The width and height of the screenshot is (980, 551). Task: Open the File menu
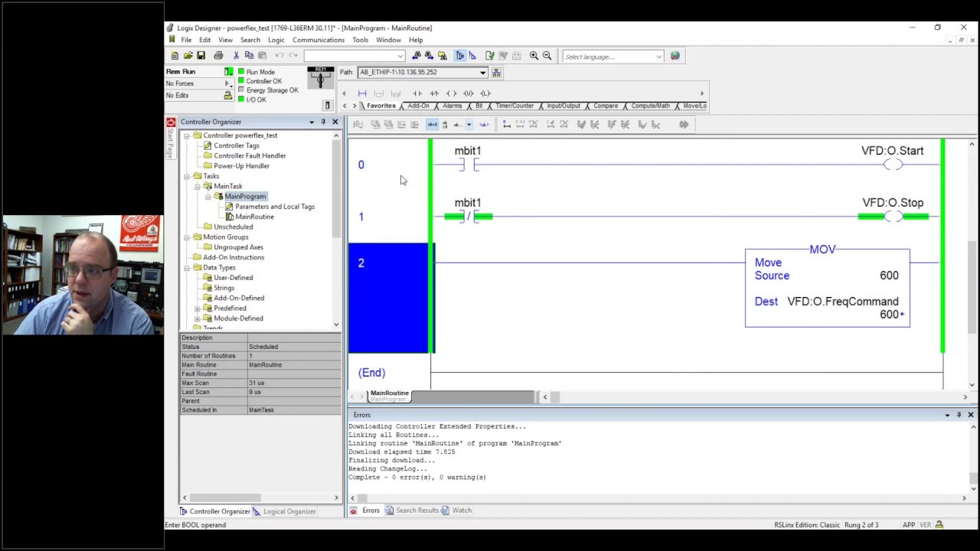186,40
